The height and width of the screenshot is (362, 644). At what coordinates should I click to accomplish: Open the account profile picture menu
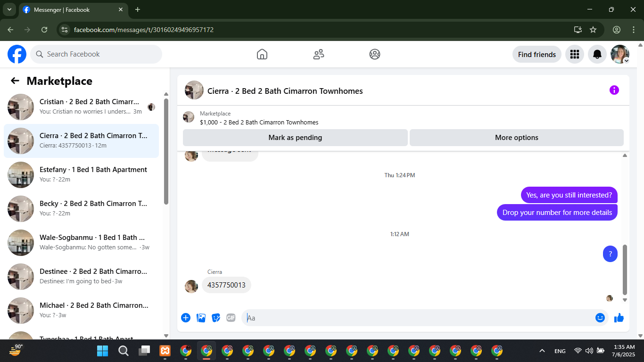(620, 54)
